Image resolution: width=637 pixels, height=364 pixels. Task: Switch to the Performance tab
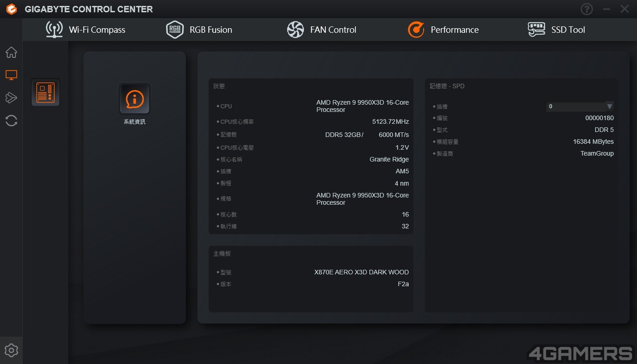click(455, 30)
